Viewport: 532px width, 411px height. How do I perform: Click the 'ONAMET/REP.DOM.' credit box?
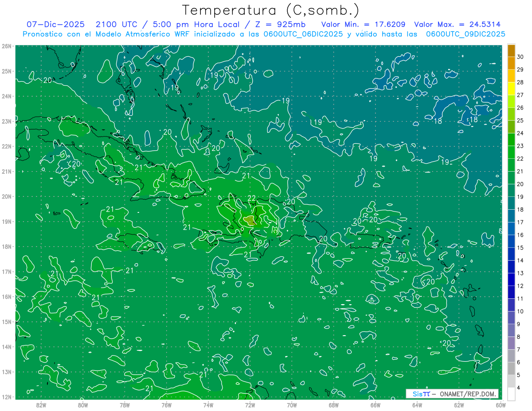[452, 394]
